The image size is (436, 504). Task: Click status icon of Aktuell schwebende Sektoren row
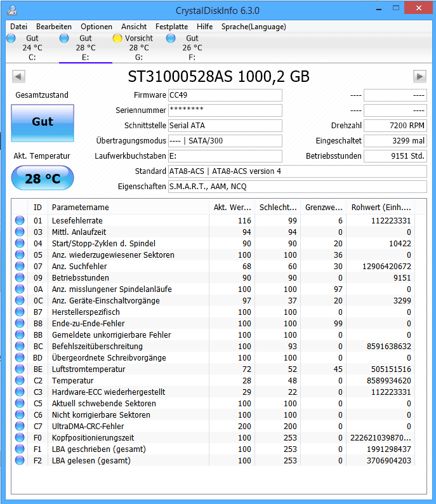(x=20, y=403)
